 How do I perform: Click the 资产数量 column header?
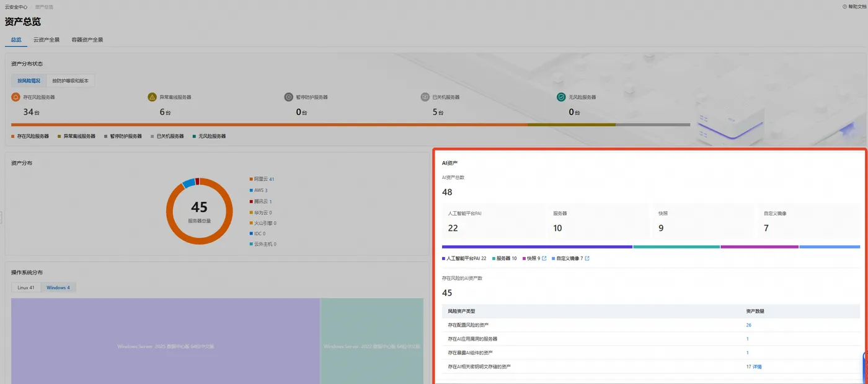755,311
